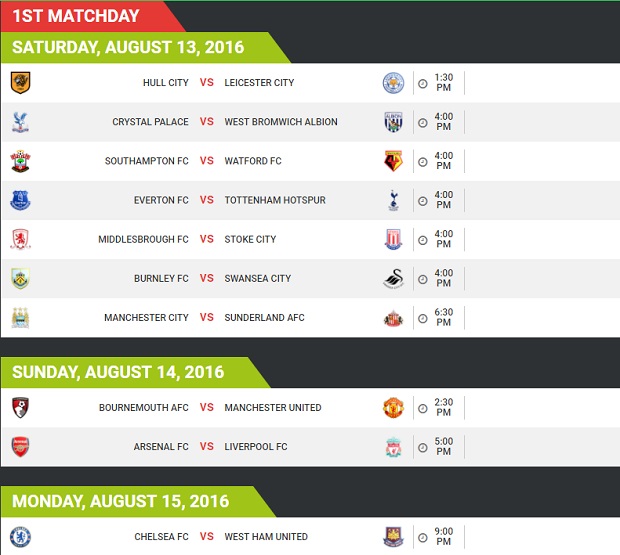Viewport: 620px width, 555px height.
Task: Open the Crystal Palace eagle crest
Action: (x=21, y=122)
